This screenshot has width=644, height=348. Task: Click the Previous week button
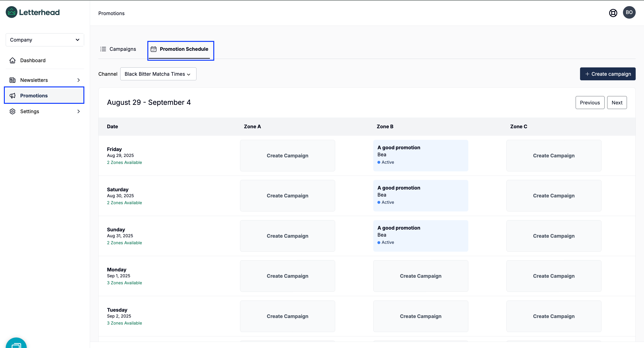(590, 103)
